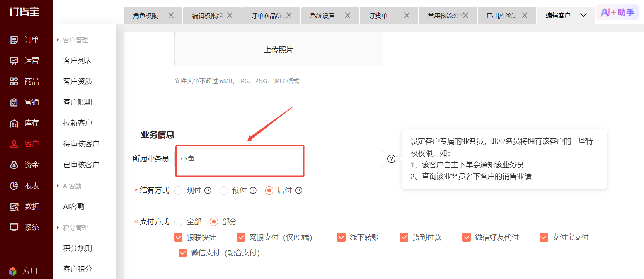Image resolution: width=644 pixels, height=279 pixels.
Task: Close the 订货单 tab
Action: [x=407, y=15]
